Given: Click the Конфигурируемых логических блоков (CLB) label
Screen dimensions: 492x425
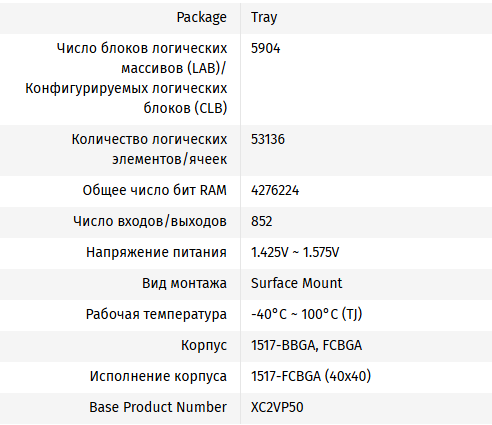Looking at the screenshot, I should [126, 98].
